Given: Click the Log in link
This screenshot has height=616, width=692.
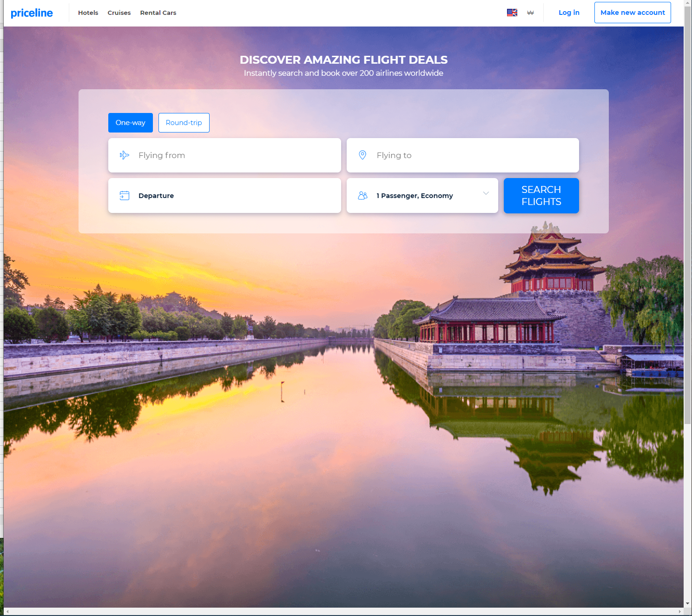Looking at the screenshot, I should tap(569, 13).
